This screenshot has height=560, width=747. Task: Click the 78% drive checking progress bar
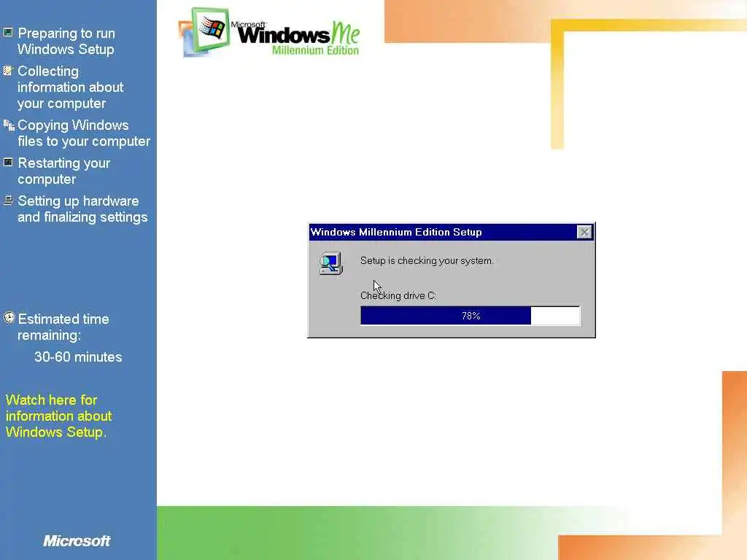pyautogui.click(x=471, y=316)
